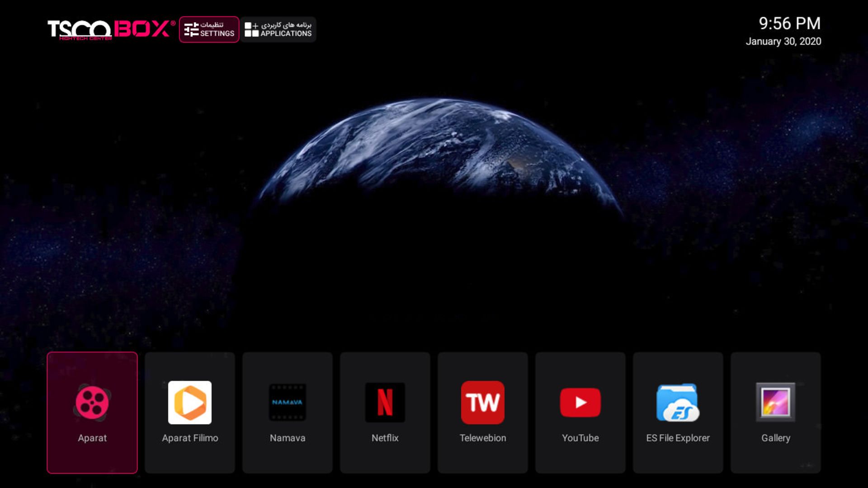The image size is (868, 488).
Task: Select the Aparat tile label
Action: pyautogui.click(x=92, y=438)
